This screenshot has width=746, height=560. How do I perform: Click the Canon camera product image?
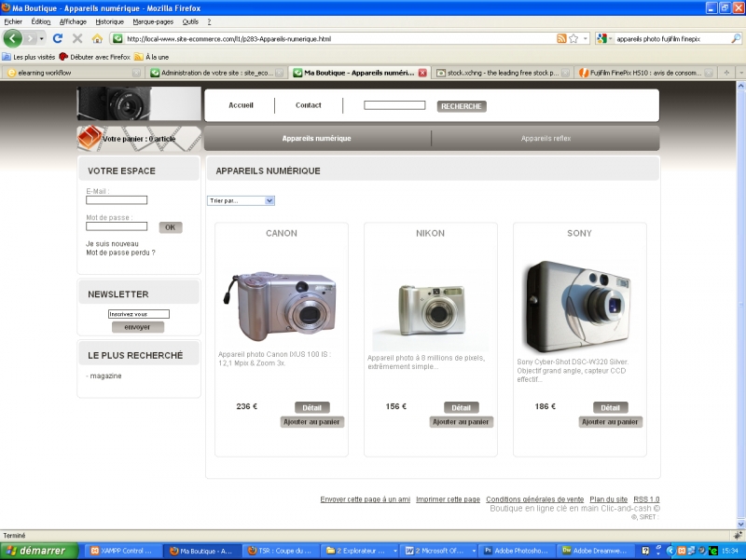coord(281,306)
